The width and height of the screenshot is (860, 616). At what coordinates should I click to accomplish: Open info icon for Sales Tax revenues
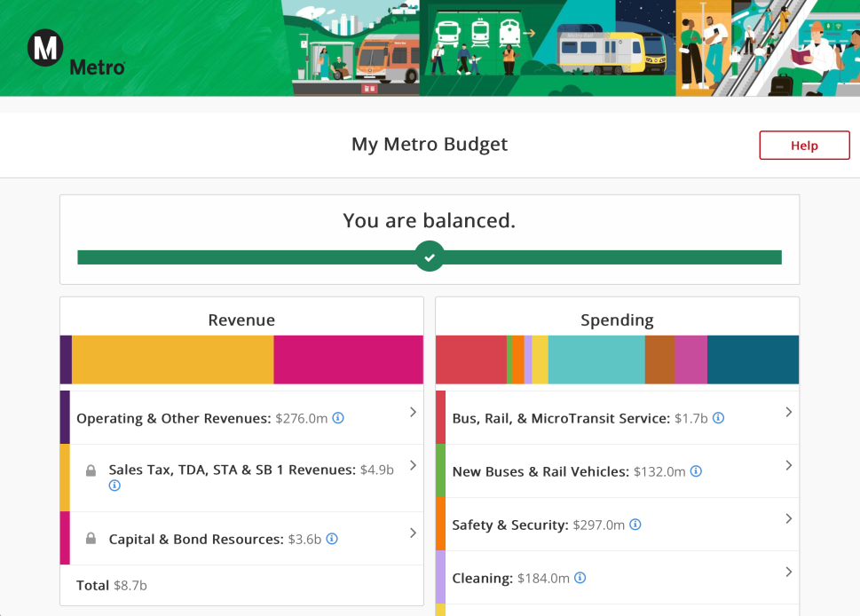[x=114, y=486]
